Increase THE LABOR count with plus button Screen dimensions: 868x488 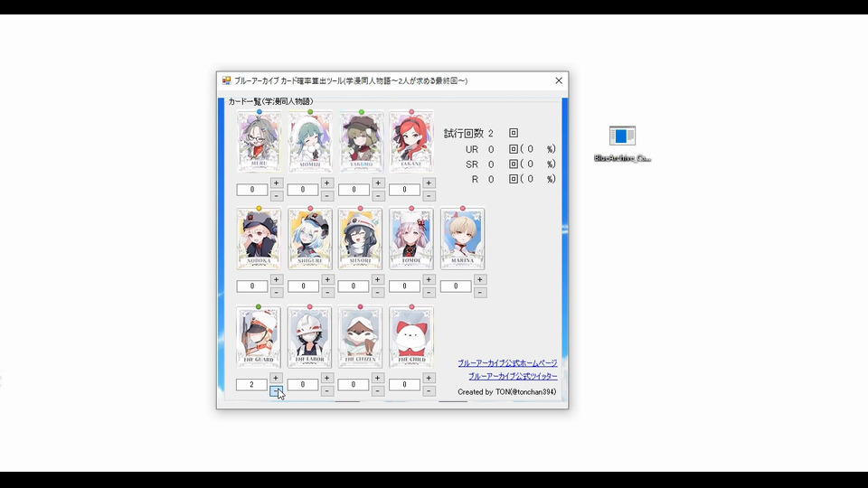coord(327,378)
